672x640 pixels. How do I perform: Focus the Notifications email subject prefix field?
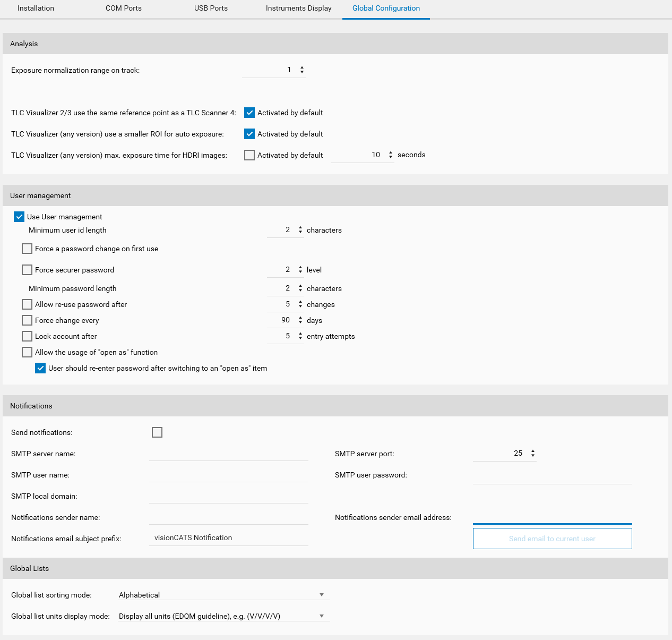pos(228,538)
